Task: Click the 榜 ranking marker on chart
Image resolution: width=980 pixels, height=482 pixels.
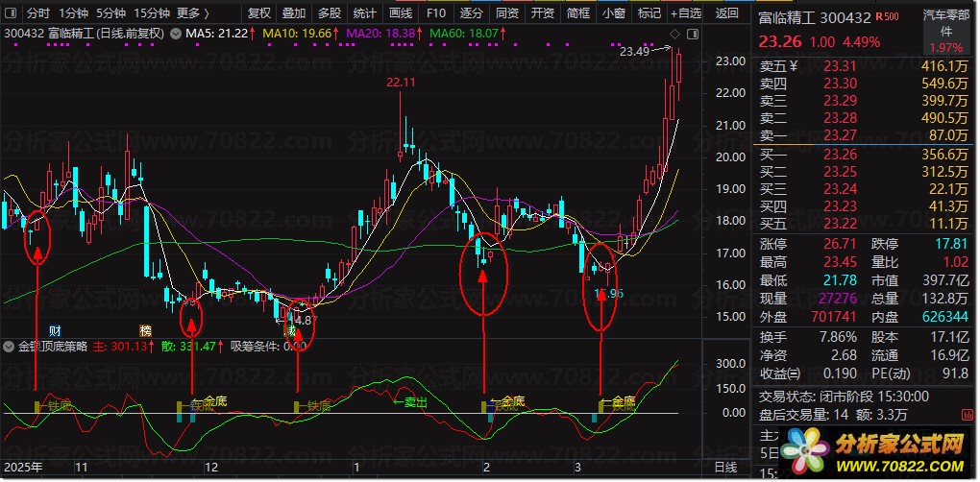Action: [145, 329]
